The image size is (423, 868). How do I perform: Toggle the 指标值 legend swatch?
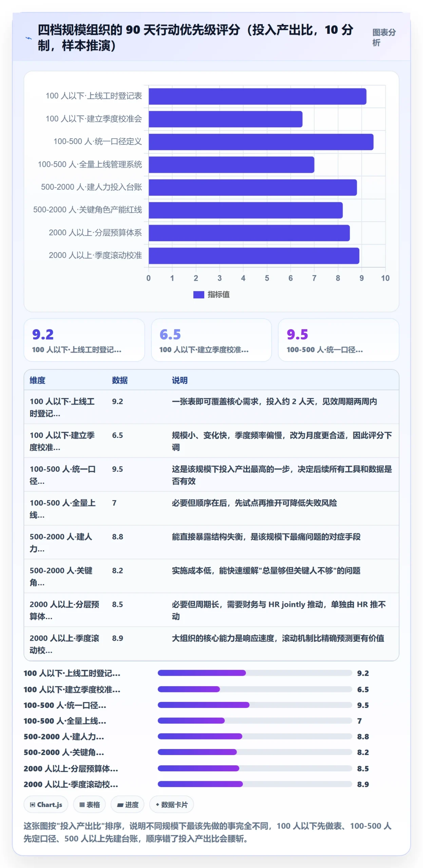[x=198, y=294]
